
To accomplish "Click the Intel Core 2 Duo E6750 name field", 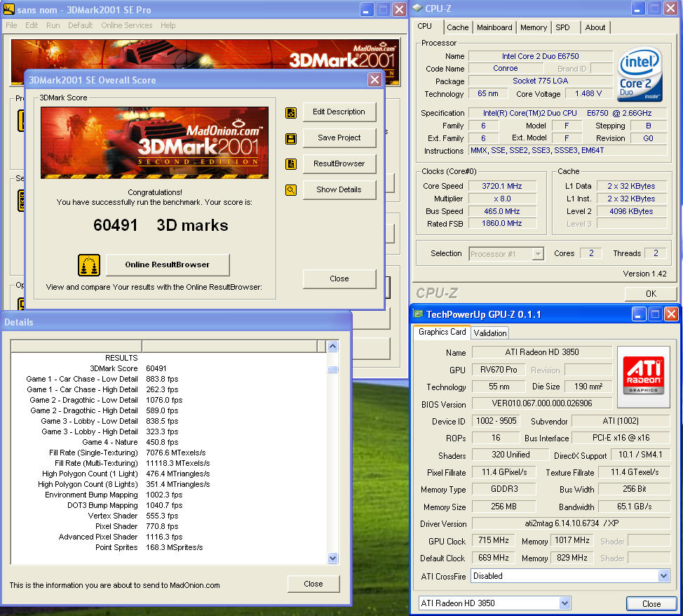I will tap(540, 56).
